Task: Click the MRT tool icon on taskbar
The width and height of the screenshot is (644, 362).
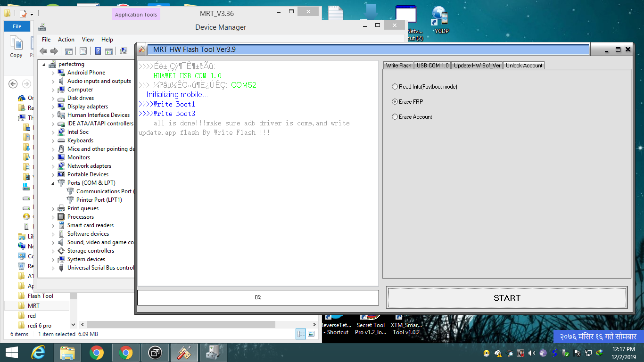Action: tap(184, 353)
